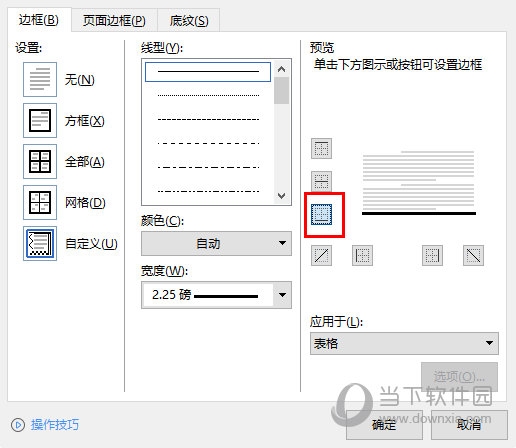Switch to the 底纹(S) tab
516x448 pixels.
pyautogui.click(x=189, y=21)
